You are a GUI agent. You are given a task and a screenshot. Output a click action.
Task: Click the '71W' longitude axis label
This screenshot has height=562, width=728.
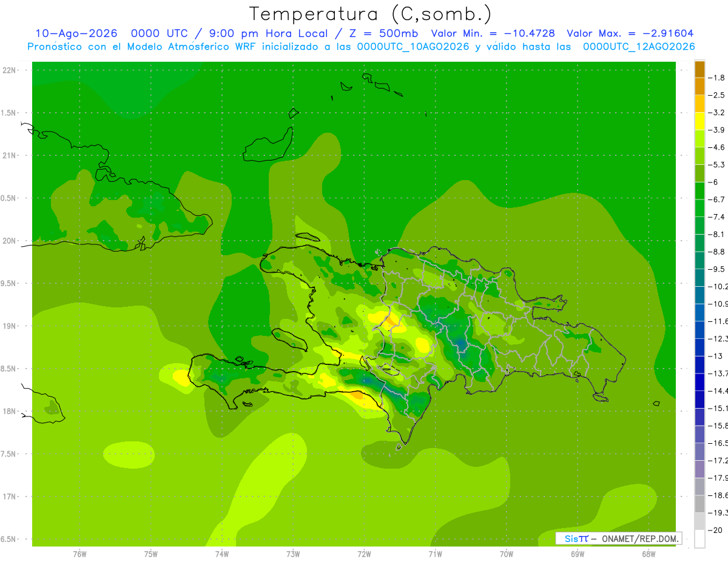tap(435, 554)
